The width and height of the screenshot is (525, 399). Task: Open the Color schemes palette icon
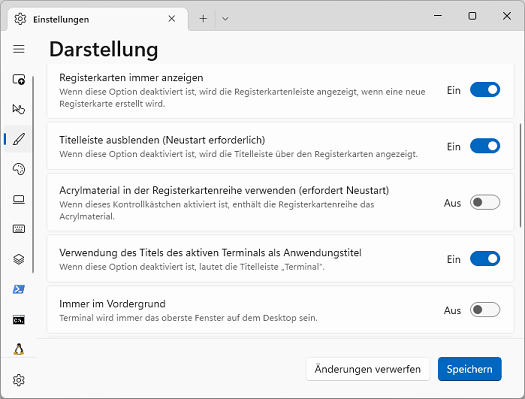(19, 169)
